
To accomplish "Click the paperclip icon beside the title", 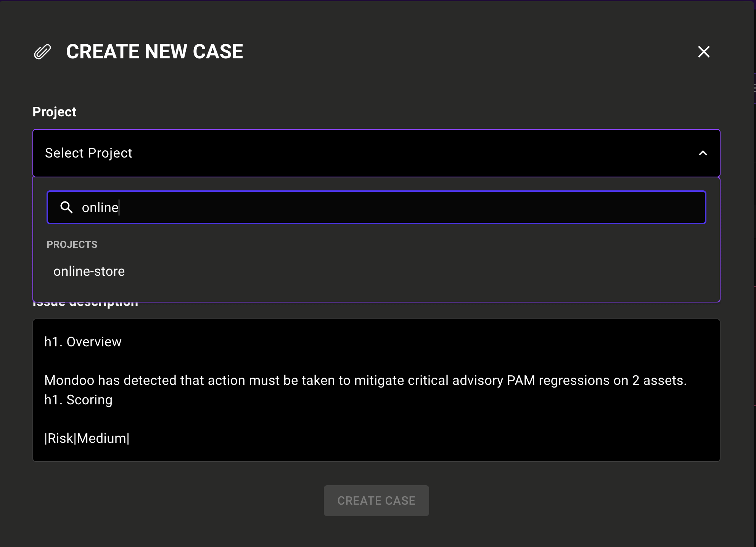I will click(42, 52).
